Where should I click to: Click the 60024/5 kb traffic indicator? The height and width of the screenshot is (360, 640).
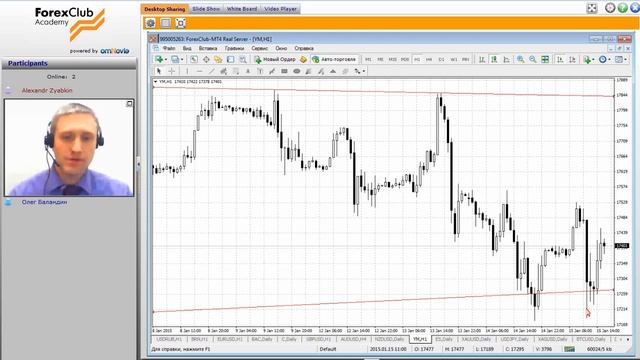pyautogui.click(x=599, y=349)
